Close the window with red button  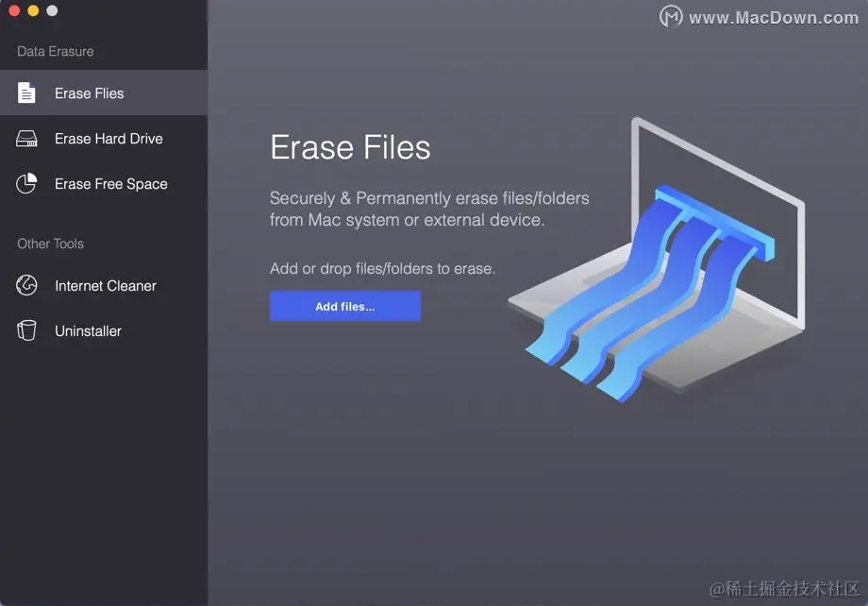pyautogui.click(x=14, y=10)
